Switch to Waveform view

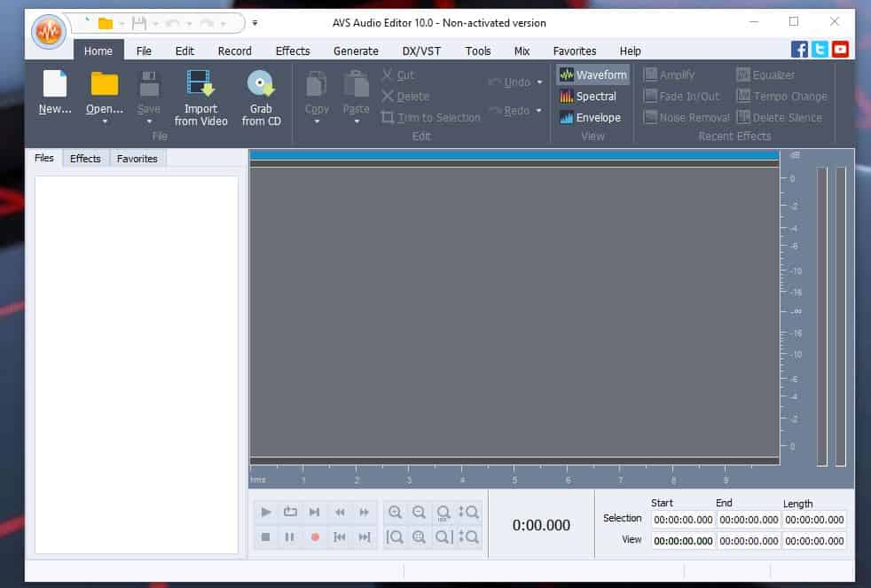[593, 74]
